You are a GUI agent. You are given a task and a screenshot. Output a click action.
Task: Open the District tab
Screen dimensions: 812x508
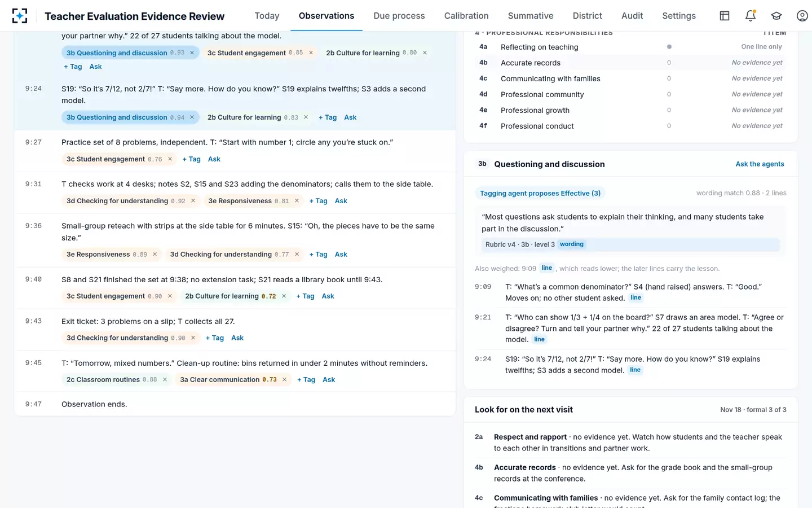point(588,16)
